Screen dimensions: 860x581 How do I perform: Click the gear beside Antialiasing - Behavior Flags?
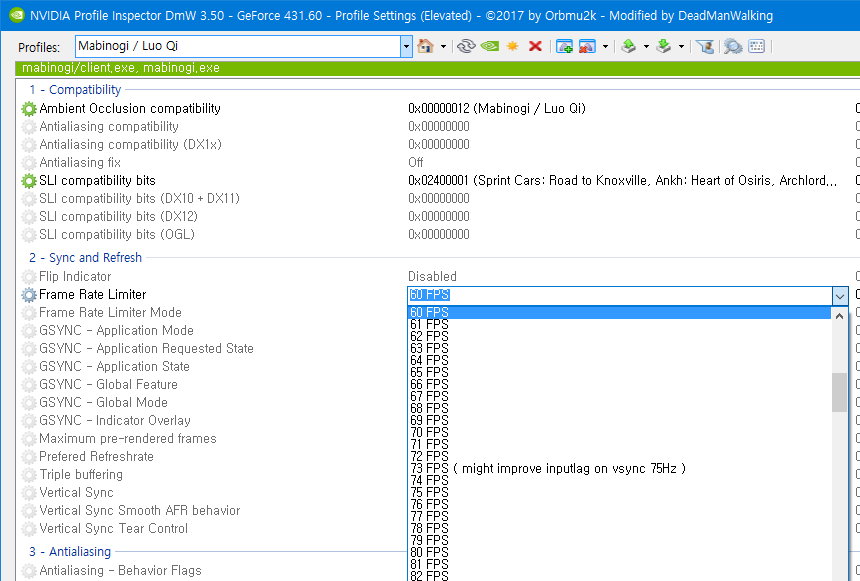tap(29, 571)
